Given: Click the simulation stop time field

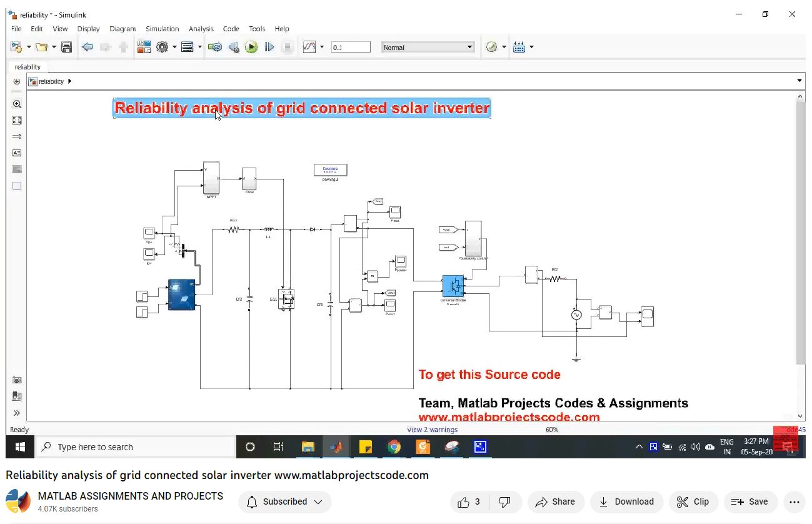Looking at the screenshot, I should pyautogui.click(x=351, y=48).
